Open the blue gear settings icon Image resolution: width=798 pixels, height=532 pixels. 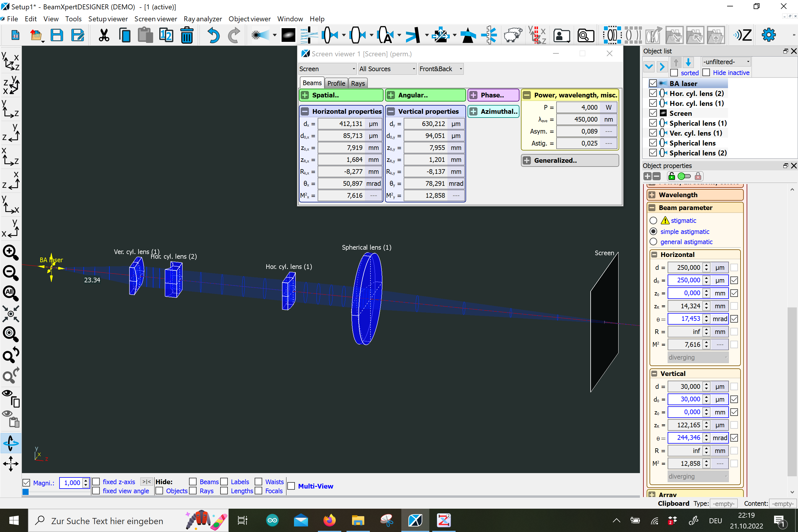click(769, 35)
